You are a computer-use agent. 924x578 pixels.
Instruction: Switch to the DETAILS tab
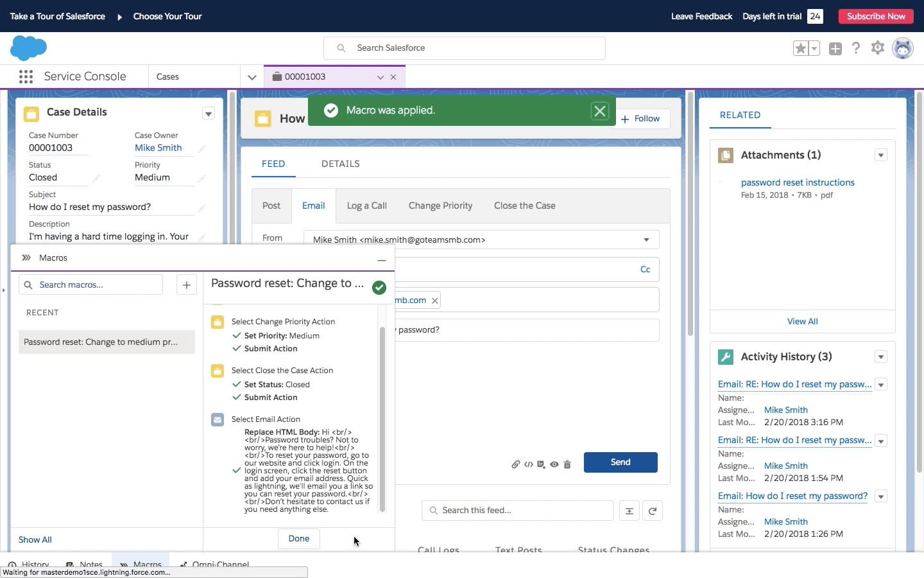341,164
